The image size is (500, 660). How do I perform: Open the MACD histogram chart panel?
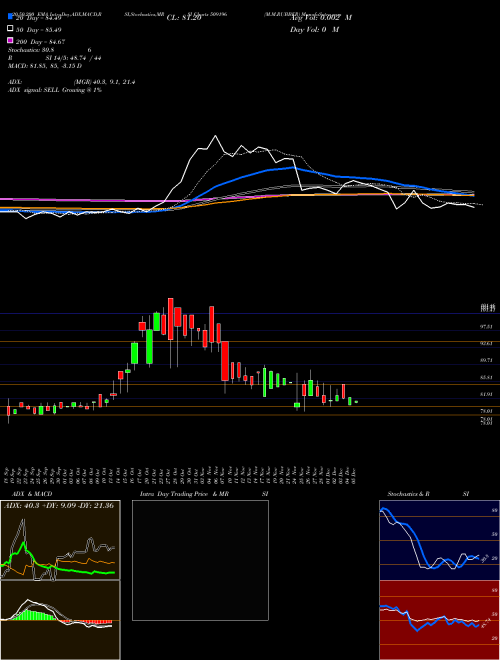pos(60,620)
